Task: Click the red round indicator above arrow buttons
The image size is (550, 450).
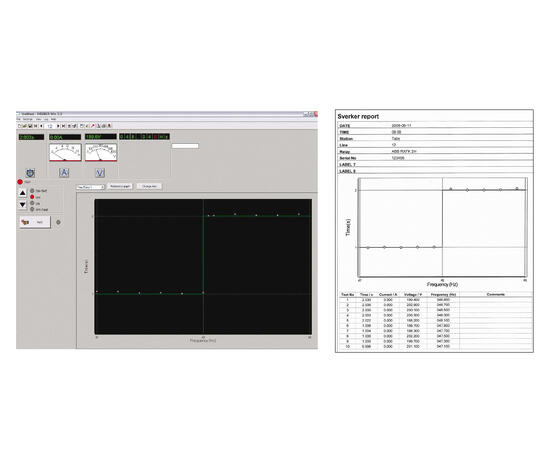Action: 20,182
